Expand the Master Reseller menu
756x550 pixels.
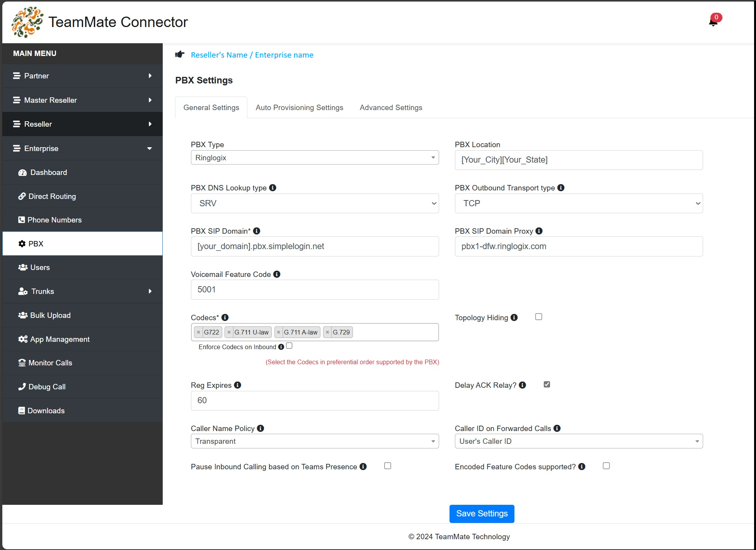83,100
